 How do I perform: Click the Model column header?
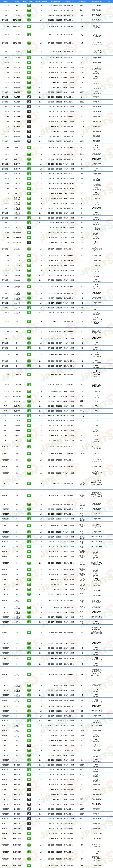point(17,2)
